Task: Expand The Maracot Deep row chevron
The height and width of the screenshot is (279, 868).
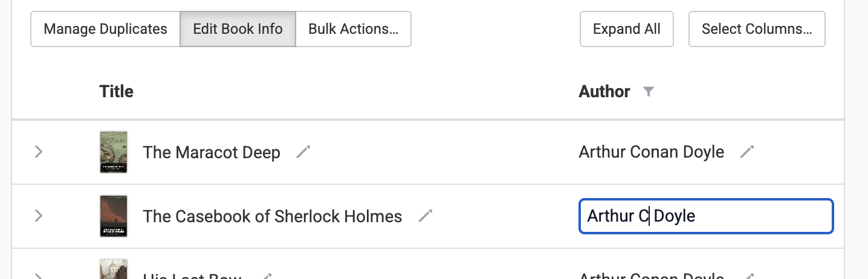Action: 39,152
